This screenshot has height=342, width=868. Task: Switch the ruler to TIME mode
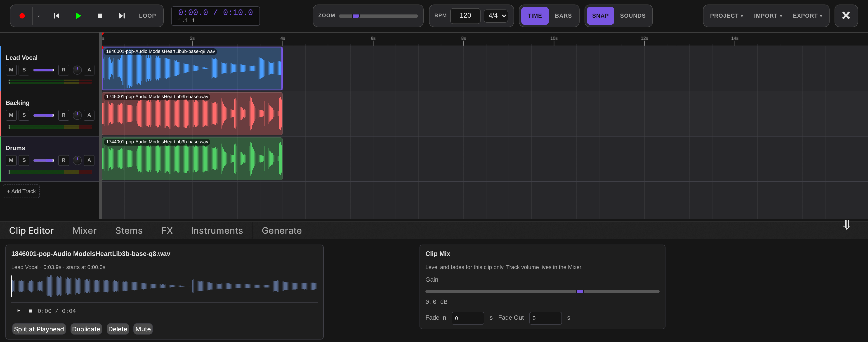point(535,16)
